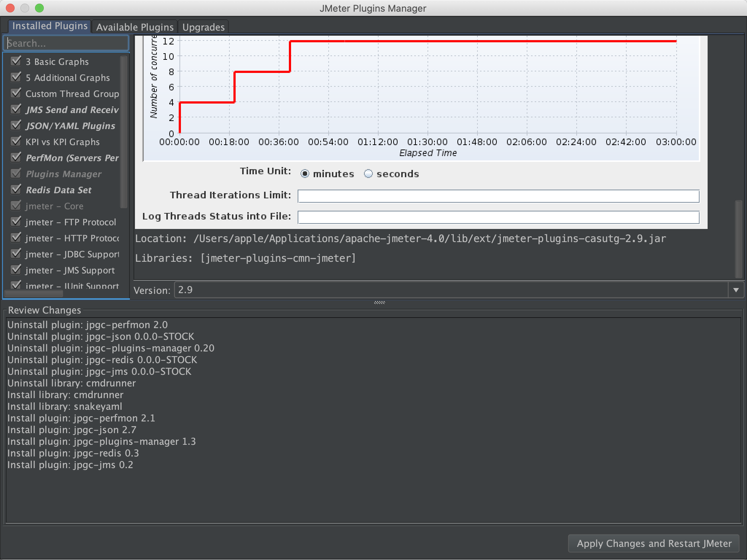Image resolution: width=747 pixels, height=560 pixels.
Task: Select the "seconds" time unit option
Action: [x=368, y=174]
